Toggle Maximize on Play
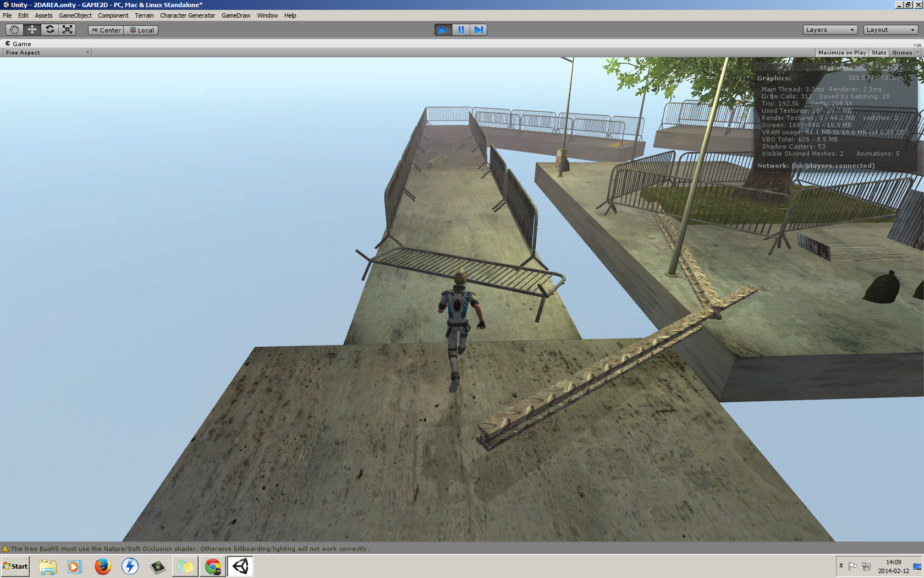This screenshot has width=924, height=578. coord(842,53)
